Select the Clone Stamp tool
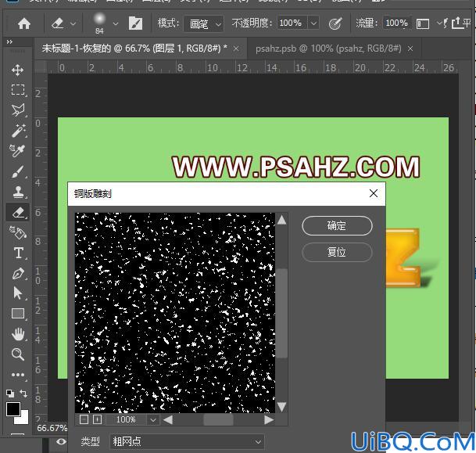 [18, 192]
